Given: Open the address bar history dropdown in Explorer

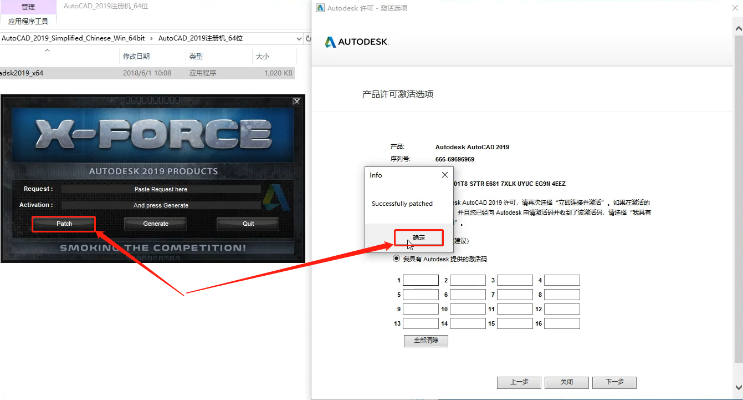Looking at the screenshot, I should click(299, 38).
